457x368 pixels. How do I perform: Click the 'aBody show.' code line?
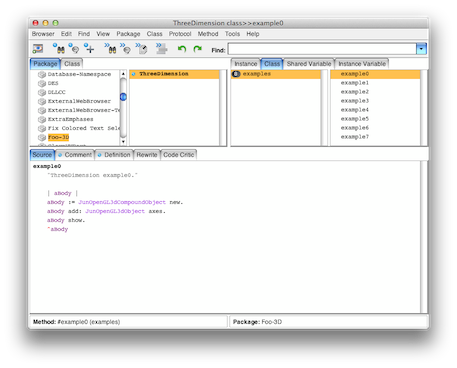[x=66, y=220]
